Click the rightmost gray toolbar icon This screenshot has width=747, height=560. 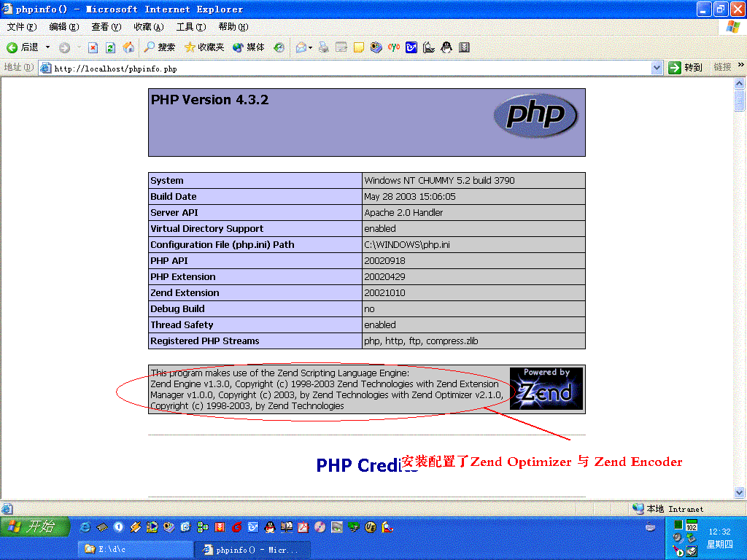click(x=464, y=47)
